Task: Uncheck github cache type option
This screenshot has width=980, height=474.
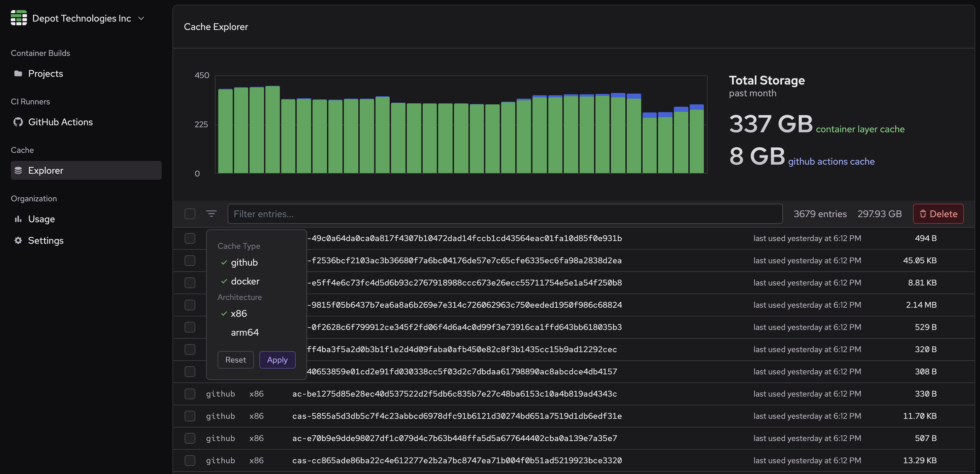Action: [x=244, y=263]
